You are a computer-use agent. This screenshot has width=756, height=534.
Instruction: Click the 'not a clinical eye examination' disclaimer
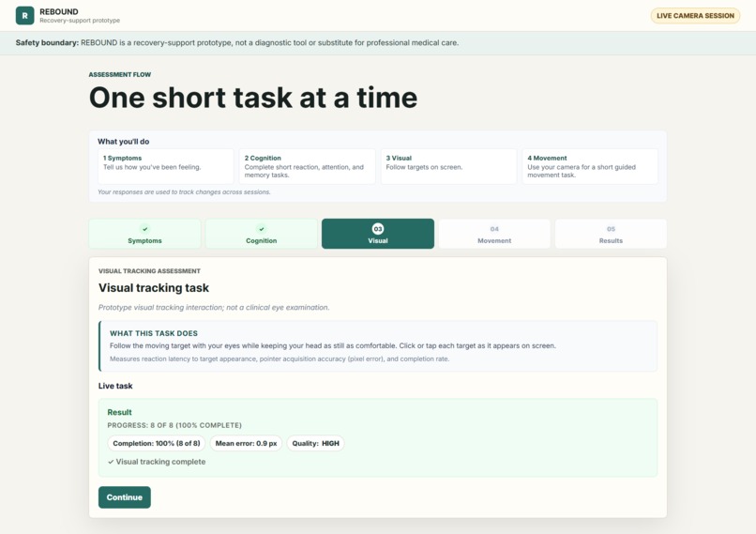214,307
